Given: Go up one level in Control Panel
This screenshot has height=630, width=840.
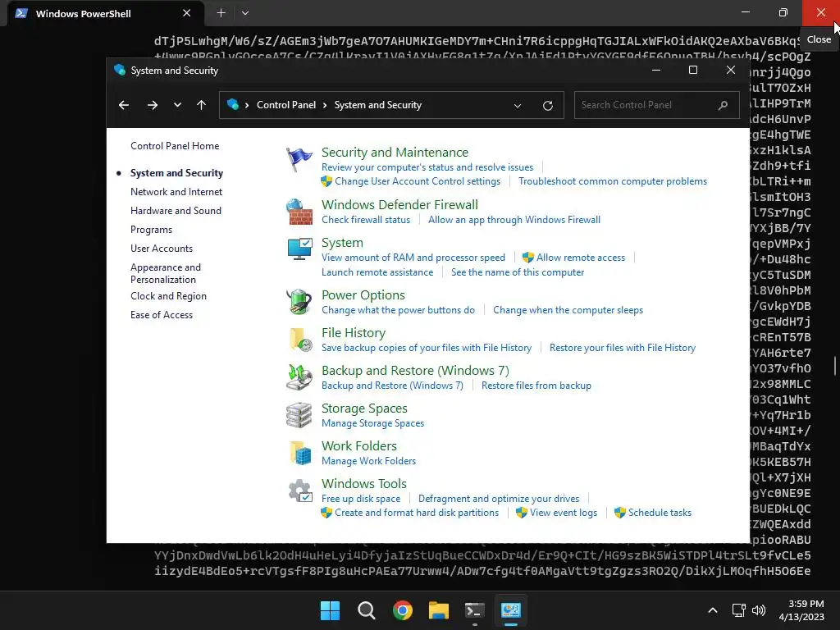Looking at the screenshot, I should click(202, 105).
